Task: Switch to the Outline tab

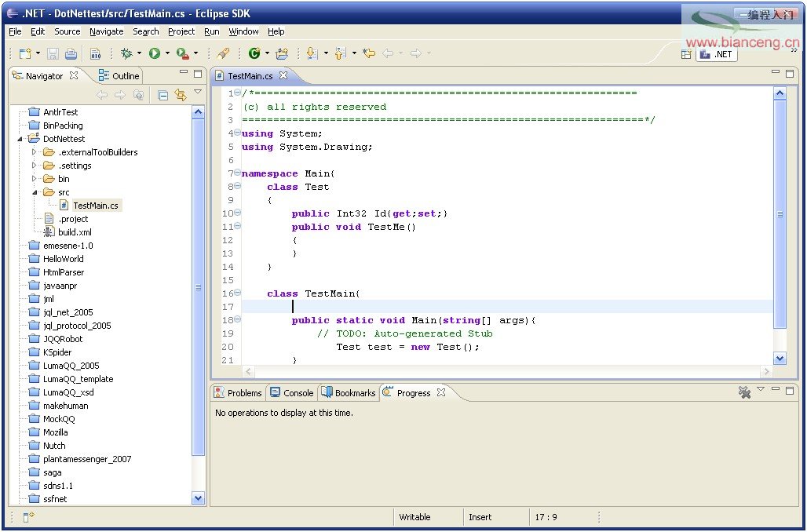Action: coord(119,75)
